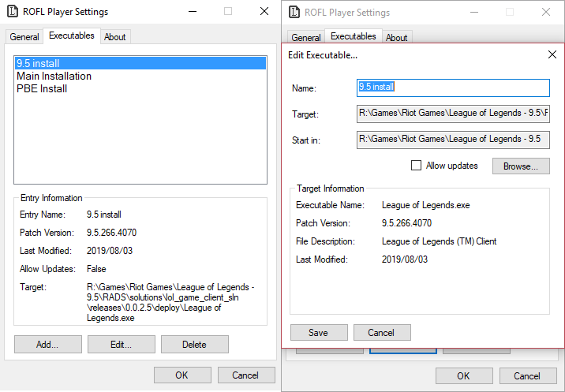565x392 pixels.
Task: Save the edited executable
Action: 319,332
